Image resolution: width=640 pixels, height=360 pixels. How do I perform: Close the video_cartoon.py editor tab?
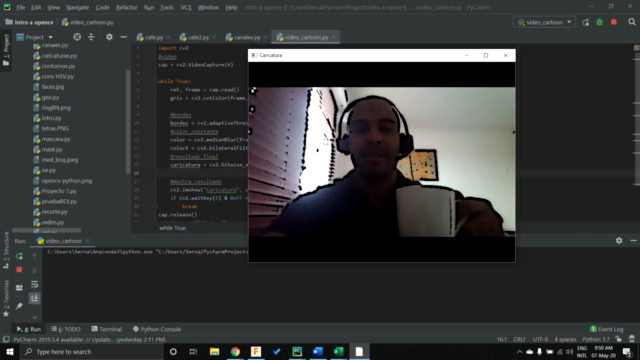[333, 37]
